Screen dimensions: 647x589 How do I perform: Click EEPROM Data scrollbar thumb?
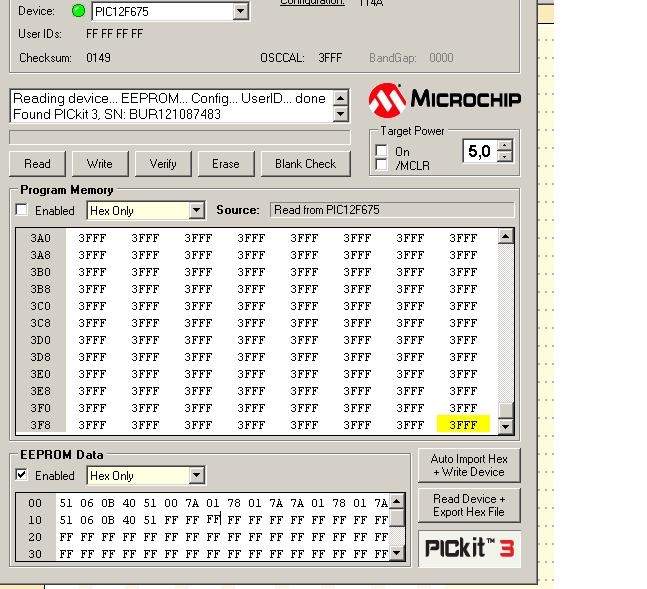pyautogui.click(x=397, y=518)
